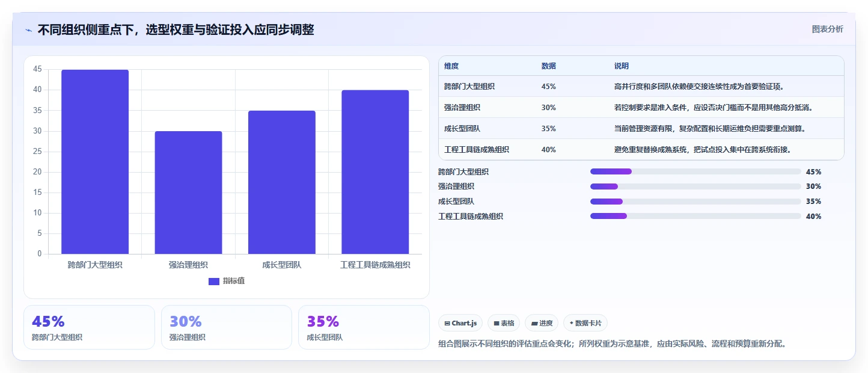Click the 45% table data cell
Viewport: 868px width, 373px height.
(x=548, y=87)
